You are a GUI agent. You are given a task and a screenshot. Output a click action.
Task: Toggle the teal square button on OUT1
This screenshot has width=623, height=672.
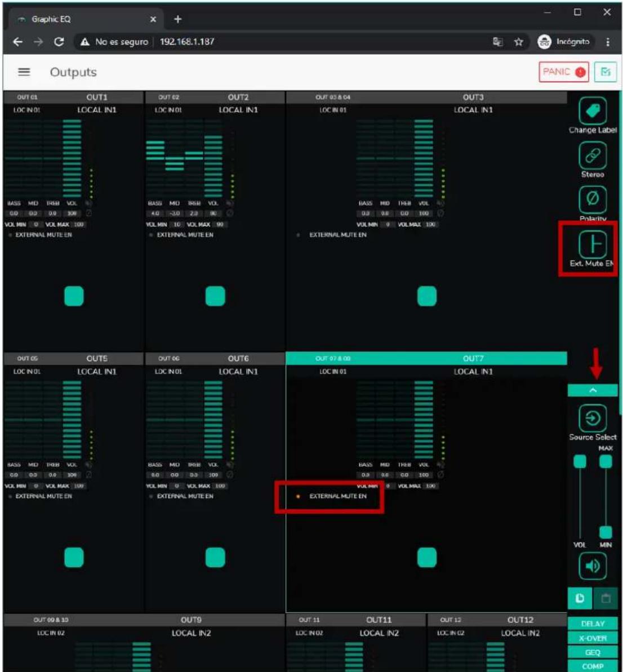click(x=74, y=296)
